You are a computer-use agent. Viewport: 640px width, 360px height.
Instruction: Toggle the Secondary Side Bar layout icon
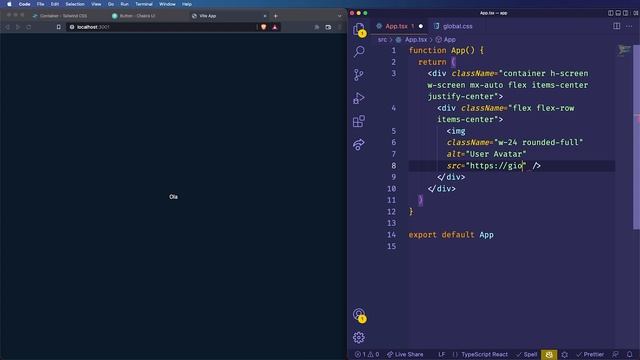coord(625,13)
